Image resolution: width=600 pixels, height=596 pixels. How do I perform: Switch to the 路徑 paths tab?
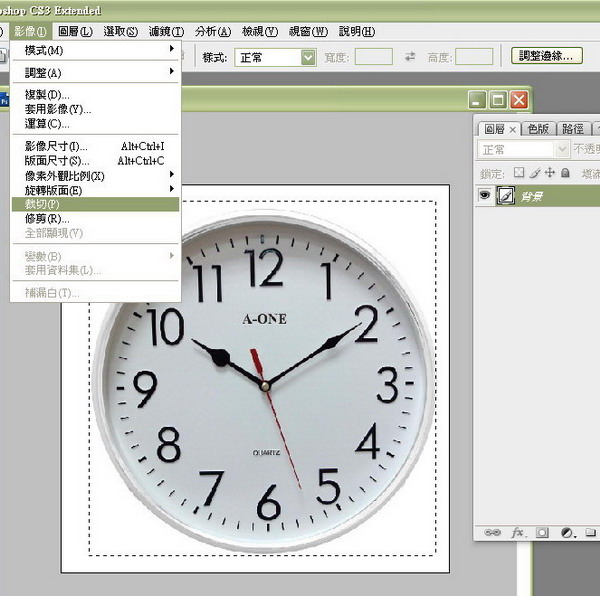573,129
